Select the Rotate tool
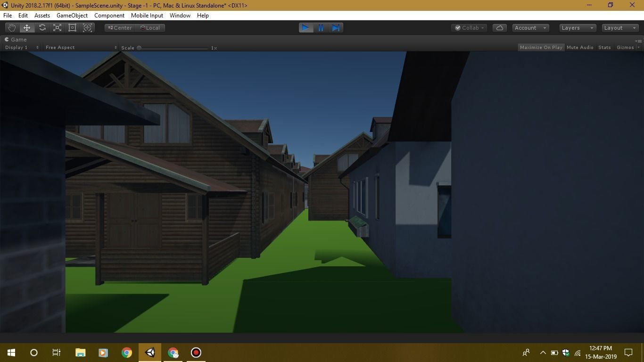Image resolution: width=644 pixels, height=362 pixels. (42, 28)
